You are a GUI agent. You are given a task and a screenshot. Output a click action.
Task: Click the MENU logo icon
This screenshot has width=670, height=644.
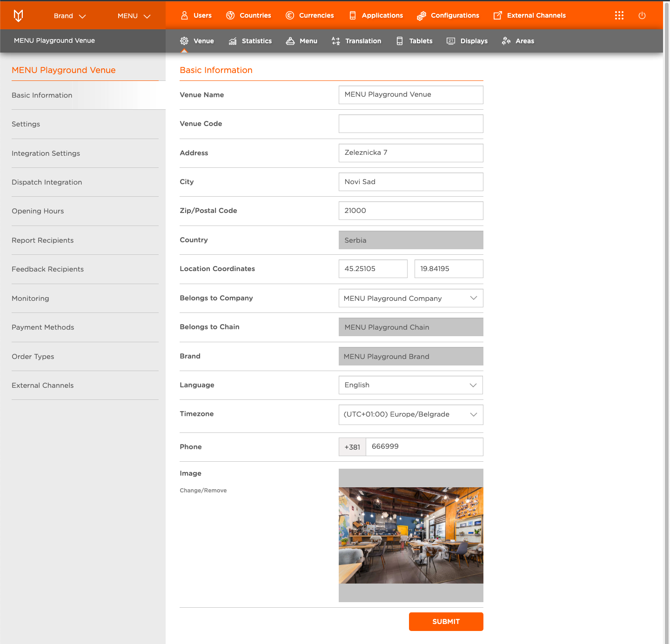point(18,16)
